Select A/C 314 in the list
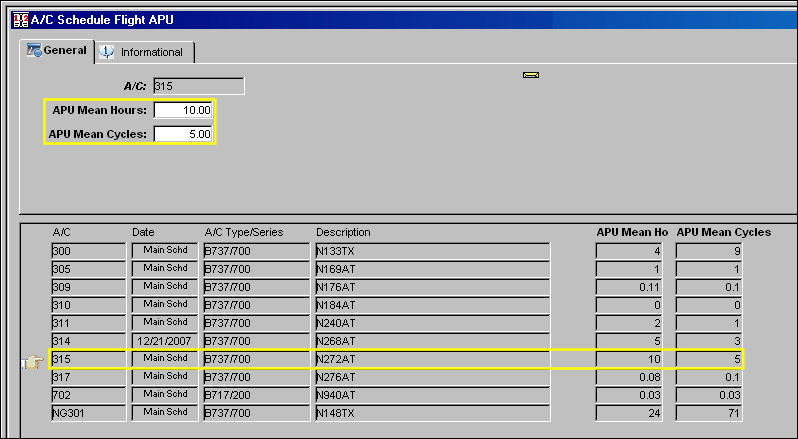 pyautogui.click(x=89, y=341)
